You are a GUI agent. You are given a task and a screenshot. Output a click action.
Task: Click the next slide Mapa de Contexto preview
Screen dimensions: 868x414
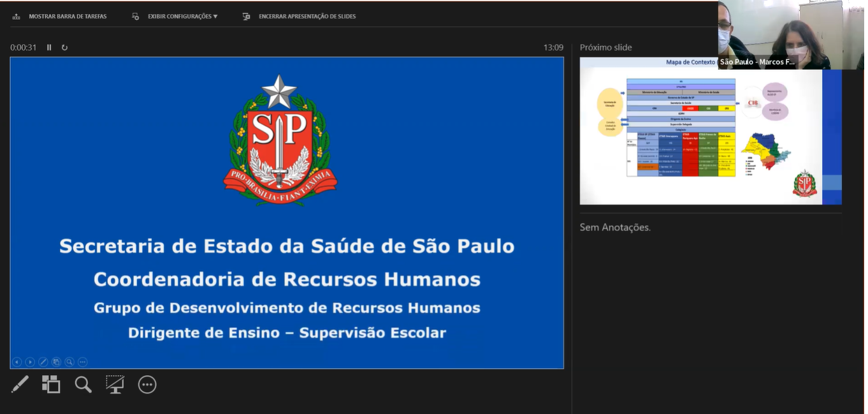tap(711, 131)
